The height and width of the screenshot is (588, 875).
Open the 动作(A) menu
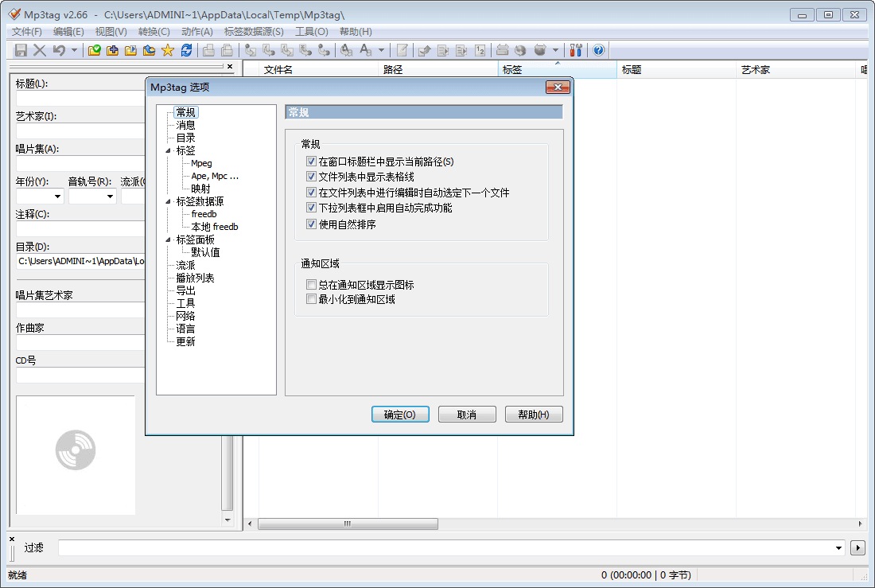click(197, 32)
